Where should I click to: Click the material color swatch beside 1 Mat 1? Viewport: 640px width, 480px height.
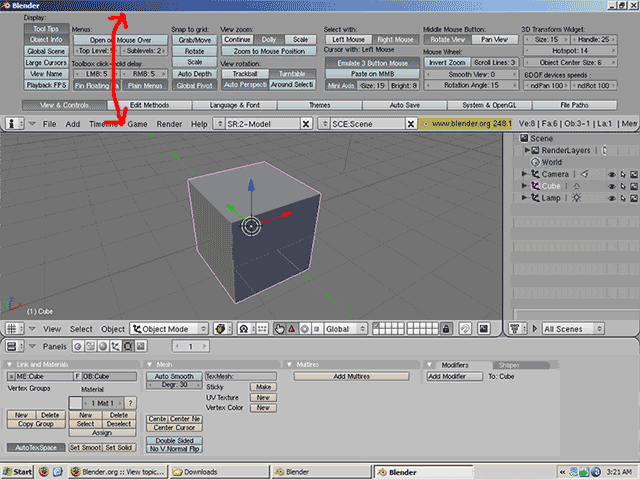click(x=76, y=403)
